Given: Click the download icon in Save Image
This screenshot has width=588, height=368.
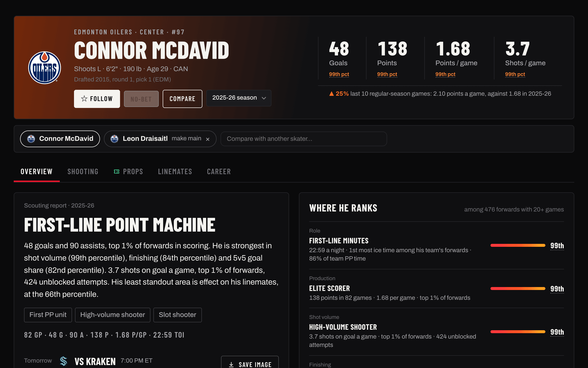Looking at the screenshot, I should [x=231, y=365].
